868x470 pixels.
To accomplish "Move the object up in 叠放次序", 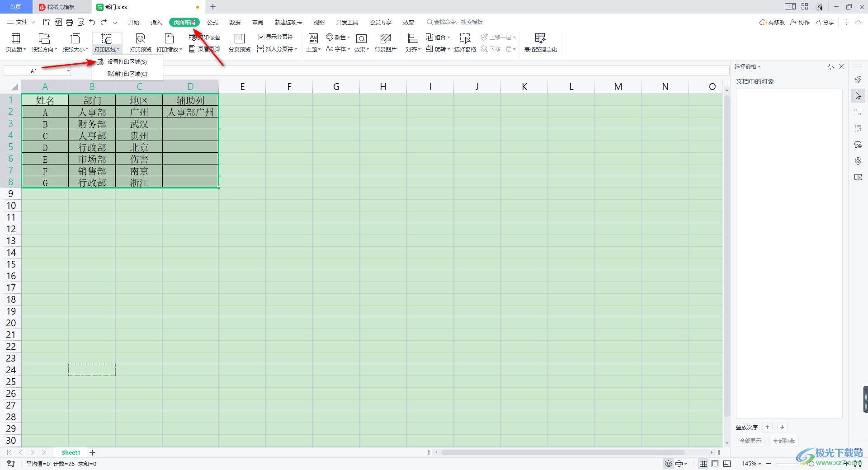I will point(767,427).
